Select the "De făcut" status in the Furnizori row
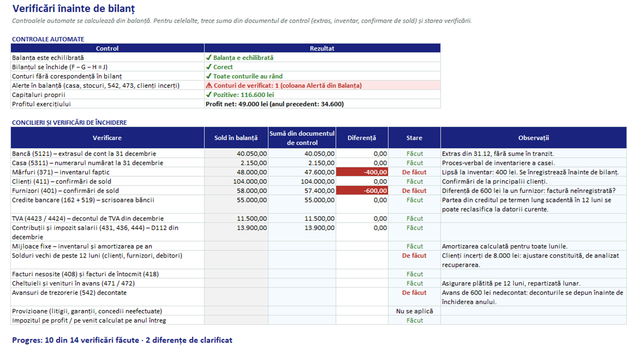 pyautogui.click(x=414, y=190)
